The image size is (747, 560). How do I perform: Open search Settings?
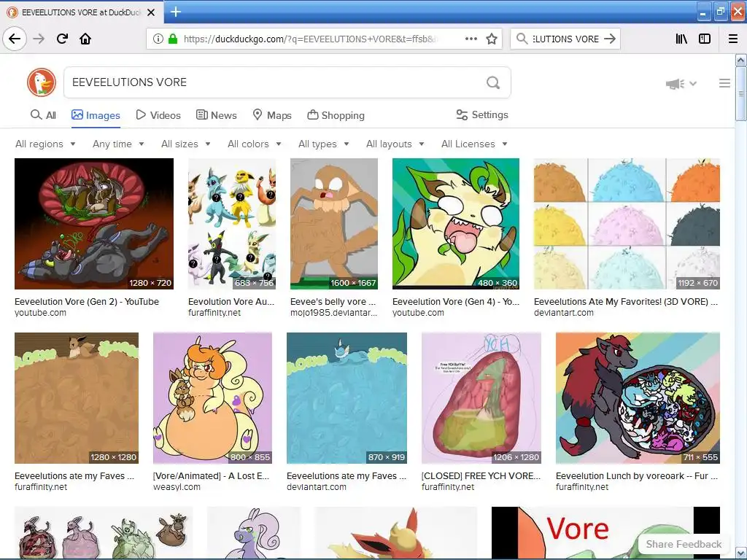(x=482, y=114)
